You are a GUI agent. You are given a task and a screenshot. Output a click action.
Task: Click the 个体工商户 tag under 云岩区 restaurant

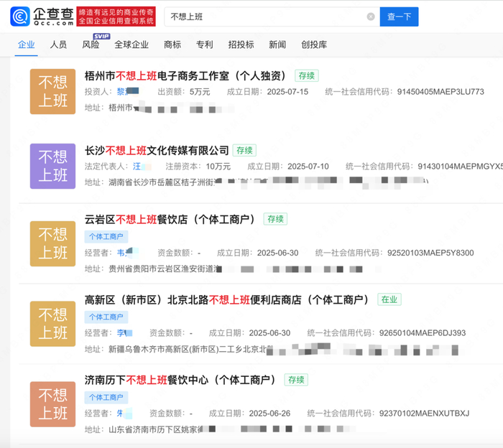pyautogui.click(x=106, y=236)
